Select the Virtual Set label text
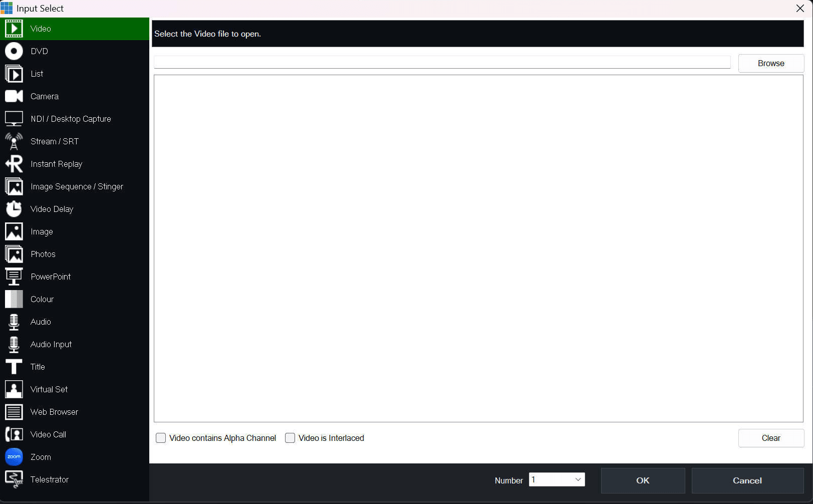The height and width of the screenshot is (504, 813). pos(49,389)
